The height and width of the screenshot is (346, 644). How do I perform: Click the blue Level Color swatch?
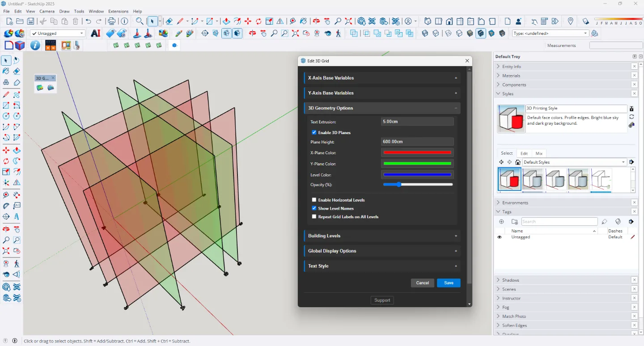(x=417, y=175)
